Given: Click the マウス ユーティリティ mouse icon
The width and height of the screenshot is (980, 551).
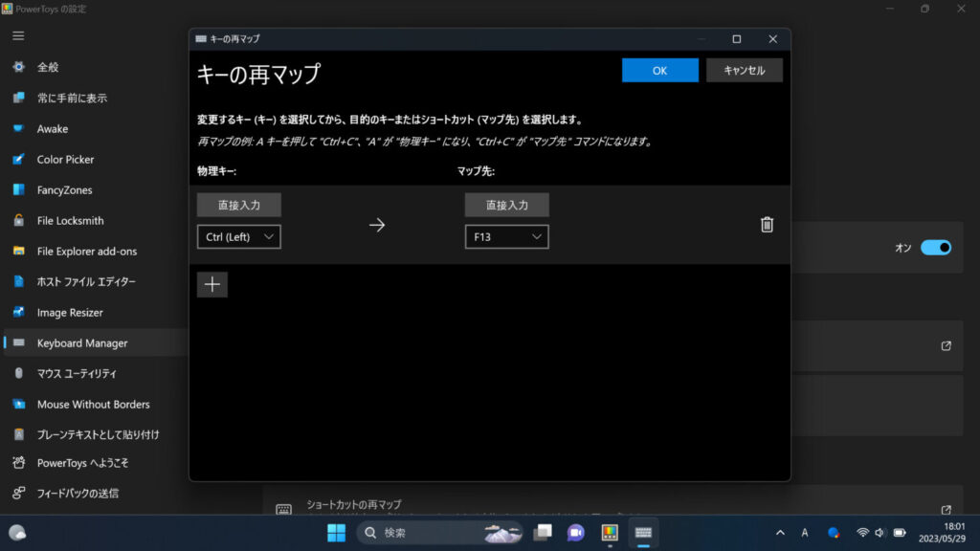Looking at the screenshot, I should (19, 373).
